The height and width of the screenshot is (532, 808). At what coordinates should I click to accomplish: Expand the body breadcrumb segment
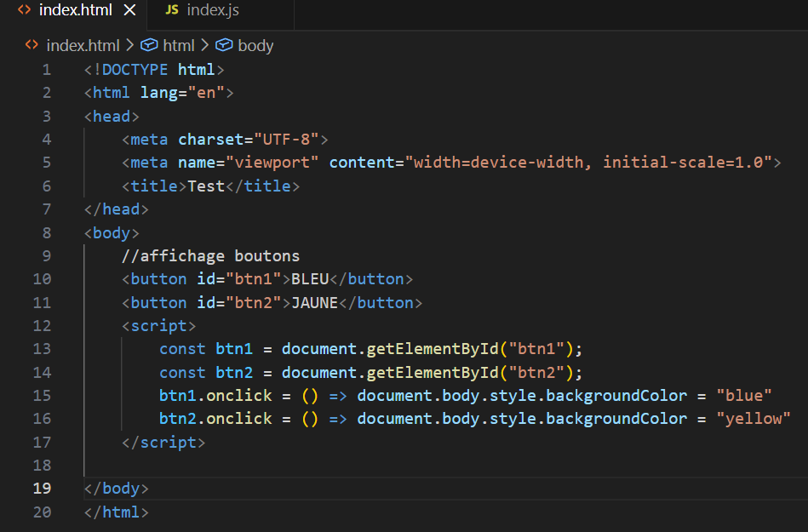pyautogui.click(x=255, y=45)
